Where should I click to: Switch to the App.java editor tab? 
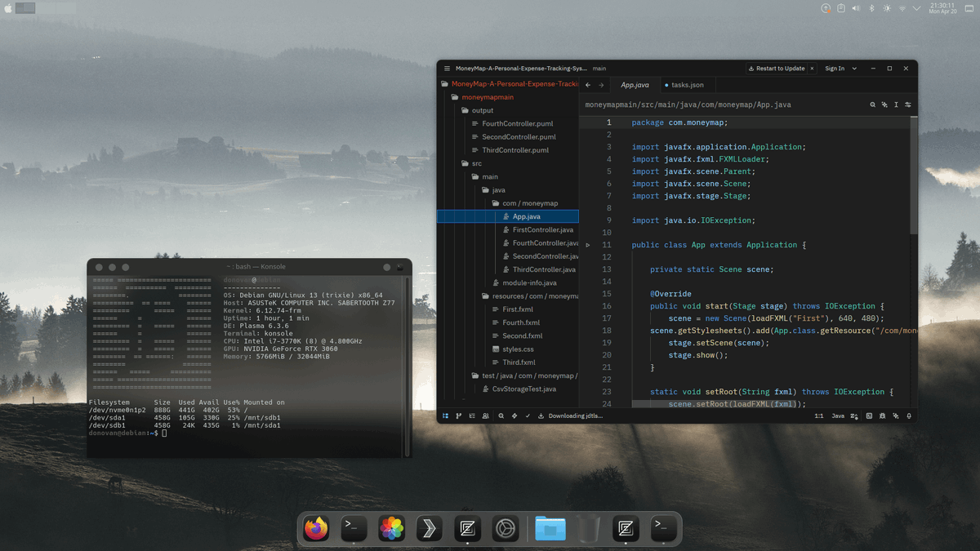(x=635, y=85)
